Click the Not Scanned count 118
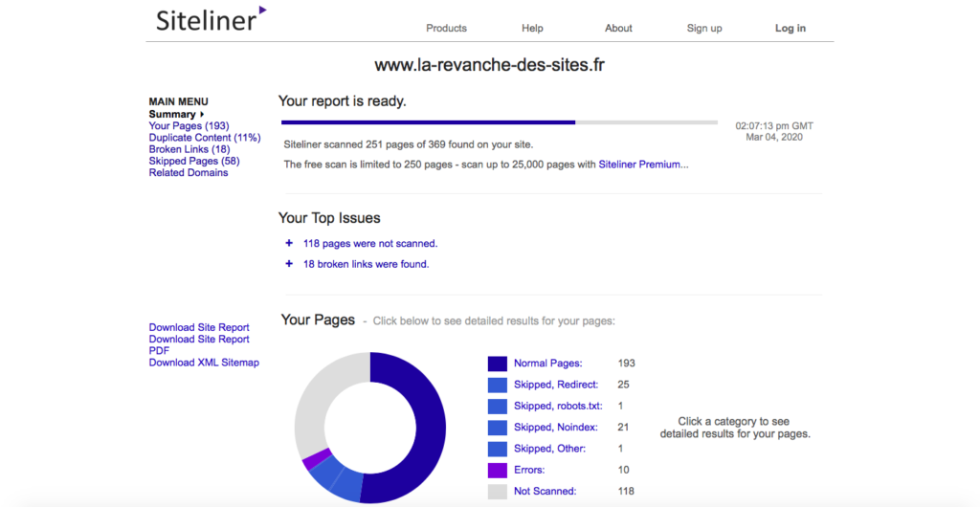Viewport: 980px width, 507px height. tap(626, 491)
